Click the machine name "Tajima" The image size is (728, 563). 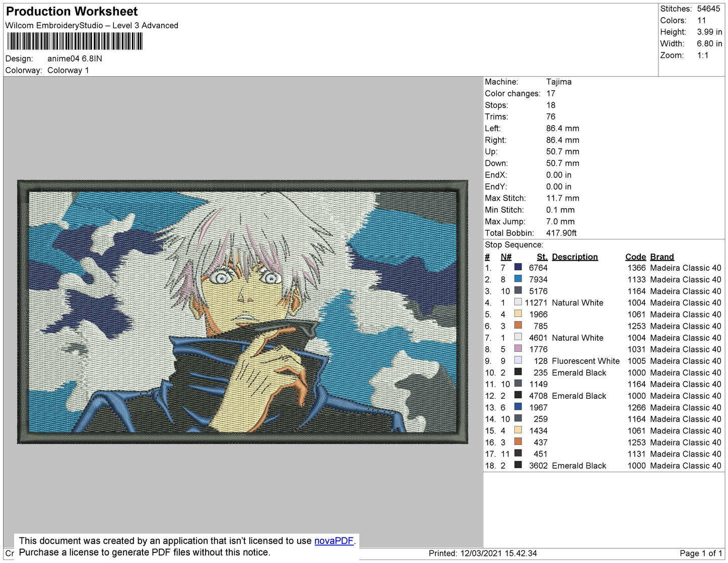coord(559,82)
